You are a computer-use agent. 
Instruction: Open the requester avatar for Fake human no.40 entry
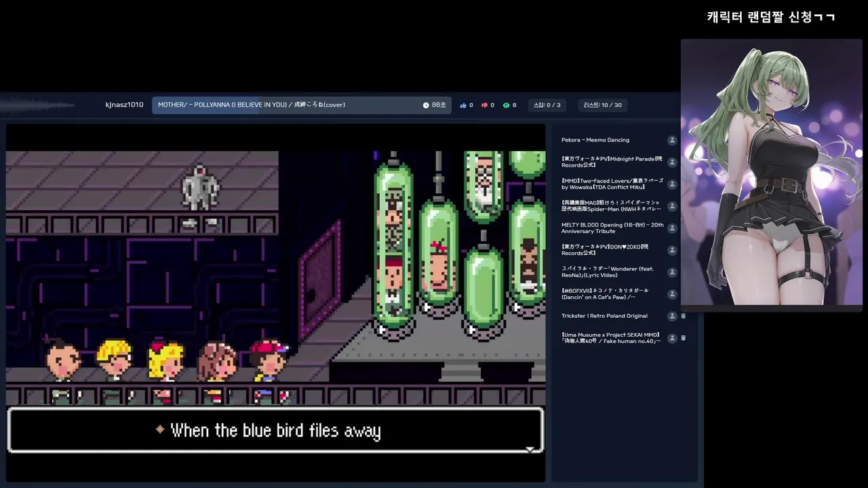(x=672, y=338)
